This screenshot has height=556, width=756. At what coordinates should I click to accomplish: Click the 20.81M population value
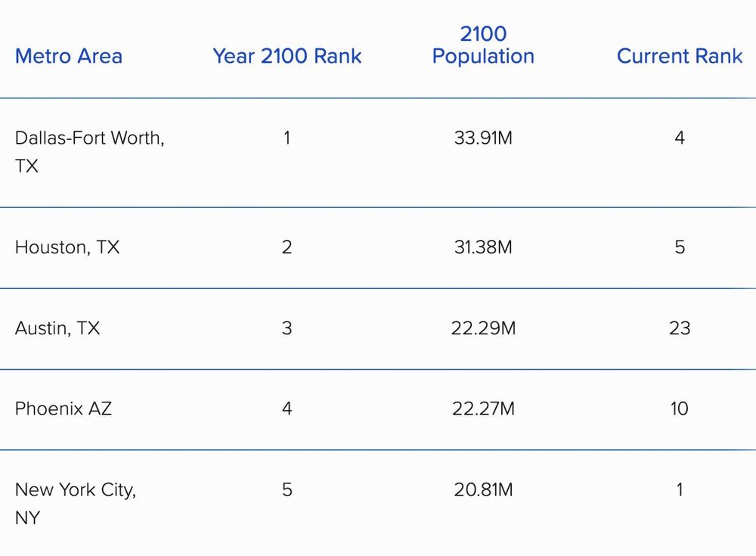pos(483,490)
